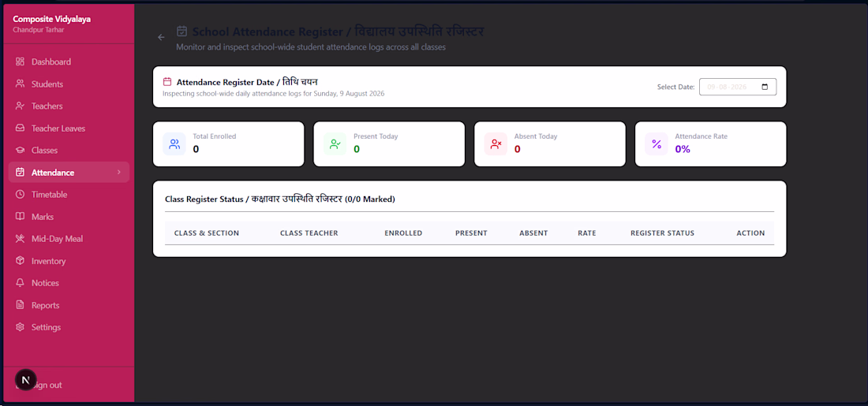Viewport: 868px width, 406px height.
Task: Click the back arrow beside page title
Action: point(161,37)
